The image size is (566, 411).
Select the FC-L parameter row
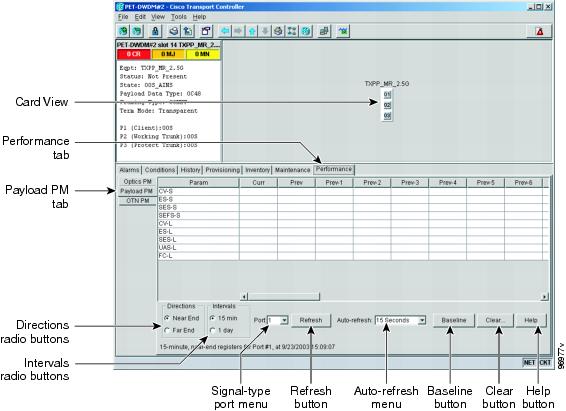pos(353,256)
